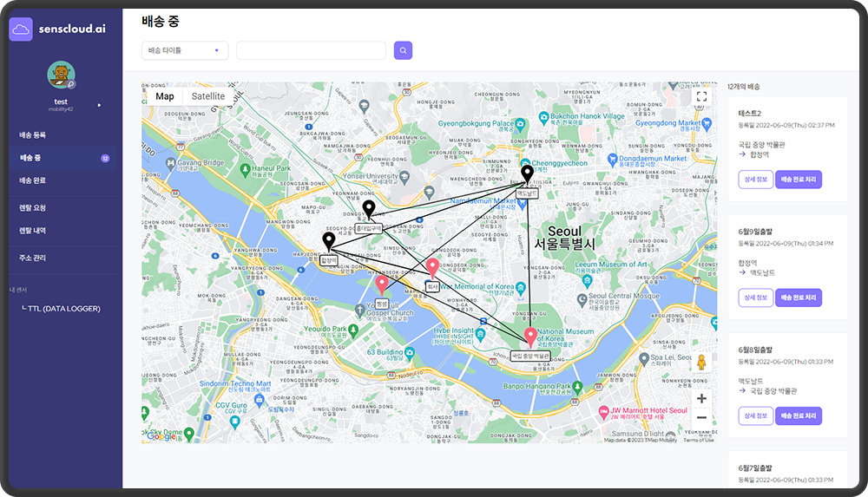Select the 6월9일출발 delivery title

click(x=755, y=232)
